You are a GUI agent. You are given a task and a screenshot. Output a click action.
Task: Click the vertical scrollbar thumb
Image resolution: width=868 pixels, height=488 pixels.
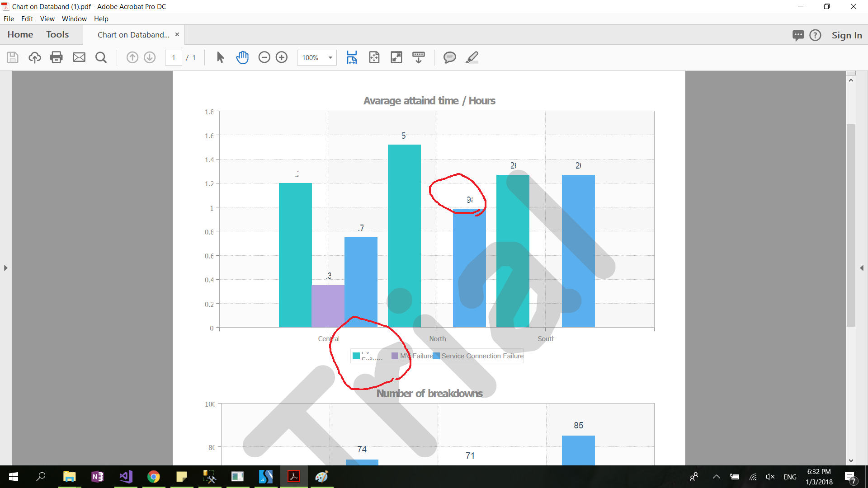(x=851, y=225)
